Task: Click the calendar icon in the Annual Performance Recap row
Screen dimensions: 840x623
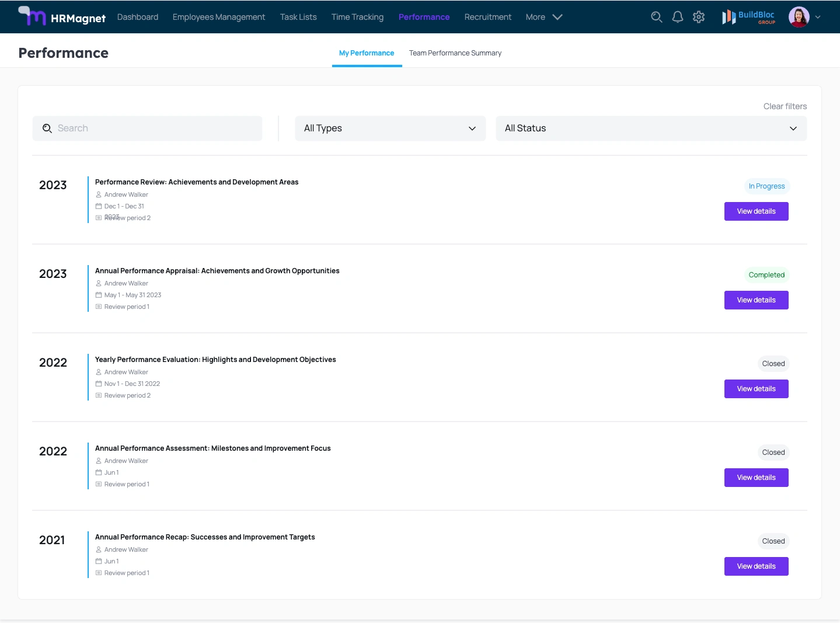Action: pyautogui.click(x=99, y=561)
